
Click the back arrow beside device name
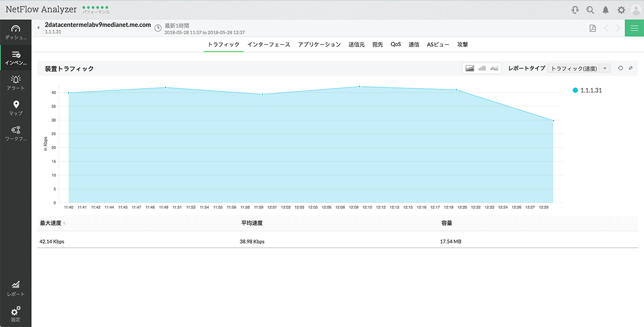[x=38, y=28]
